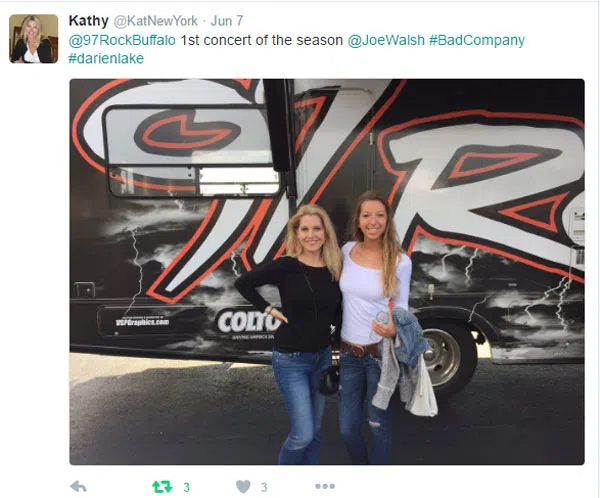Like the tweet with the heart icon
Screen dimensions: 600x498
[243, 487]
